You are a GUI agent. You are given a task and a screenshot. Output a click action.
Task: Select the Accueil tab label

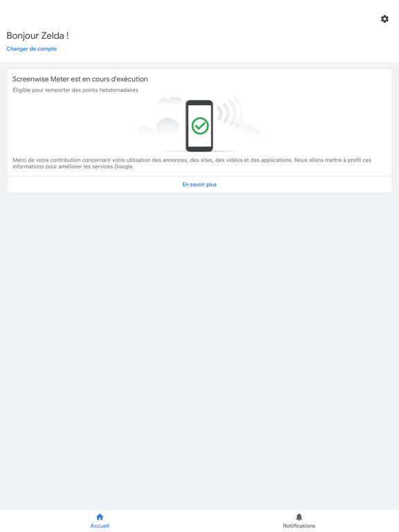[x=100, y=526]
